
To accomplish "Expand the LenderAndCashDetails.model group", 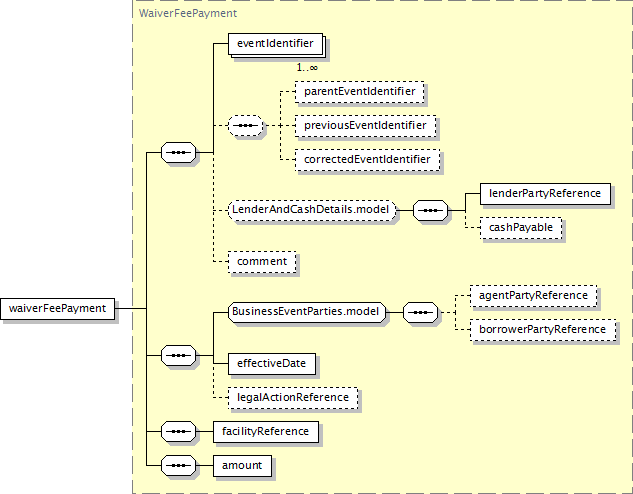I will tap(312, 210).
